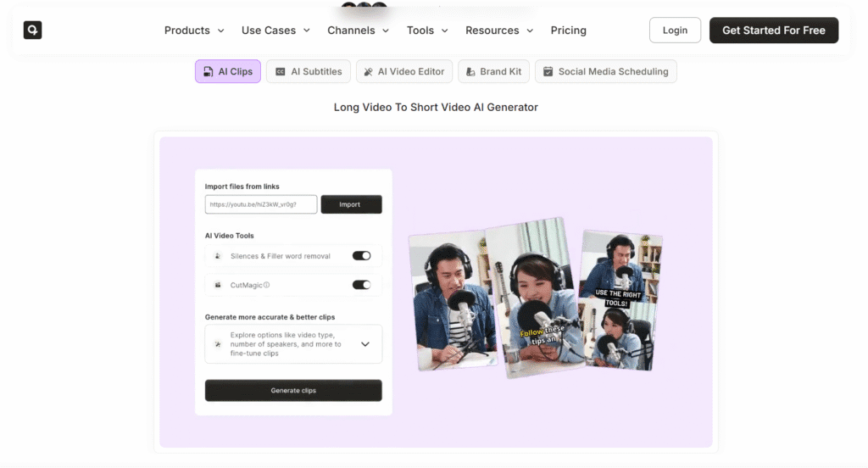Click the site logo icon in header
The image size is (868, 468).
[32, 31]
